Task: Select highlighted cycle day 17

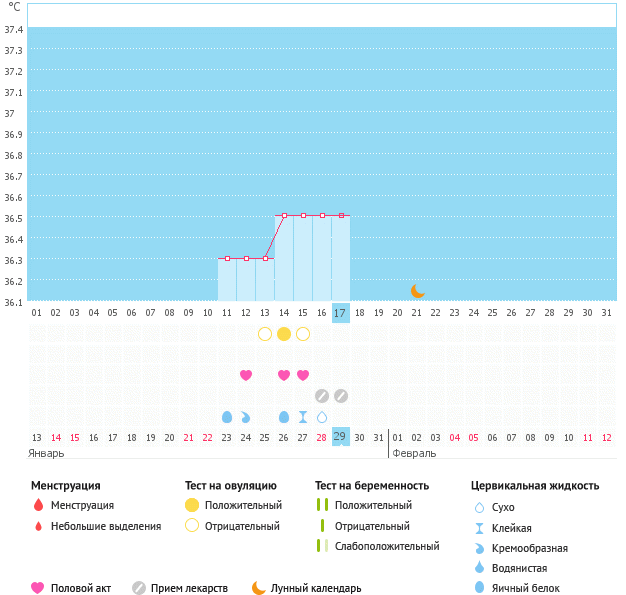Action: tap(341, 313)
